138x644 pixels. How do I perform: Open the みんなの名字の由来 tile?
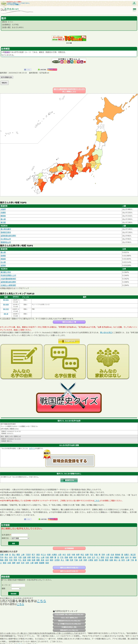[21, 361]
